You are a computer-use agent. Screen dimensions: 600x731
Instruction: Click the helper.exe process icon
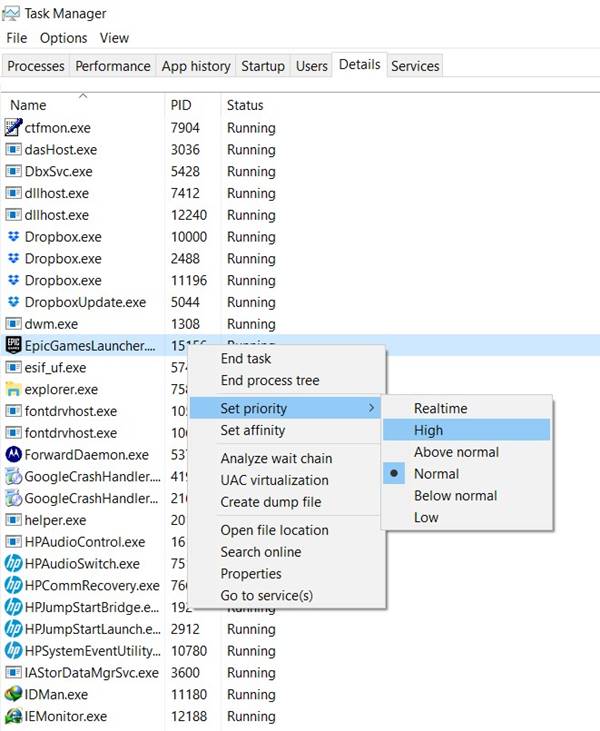pyautogui.click(x=13, y=520)
